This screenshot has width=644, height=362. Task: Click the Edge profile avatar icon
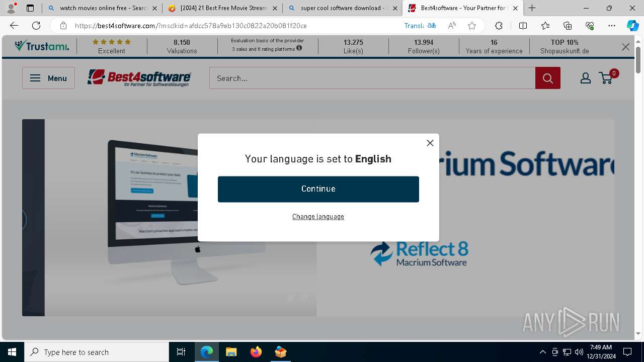click(11, 8)
